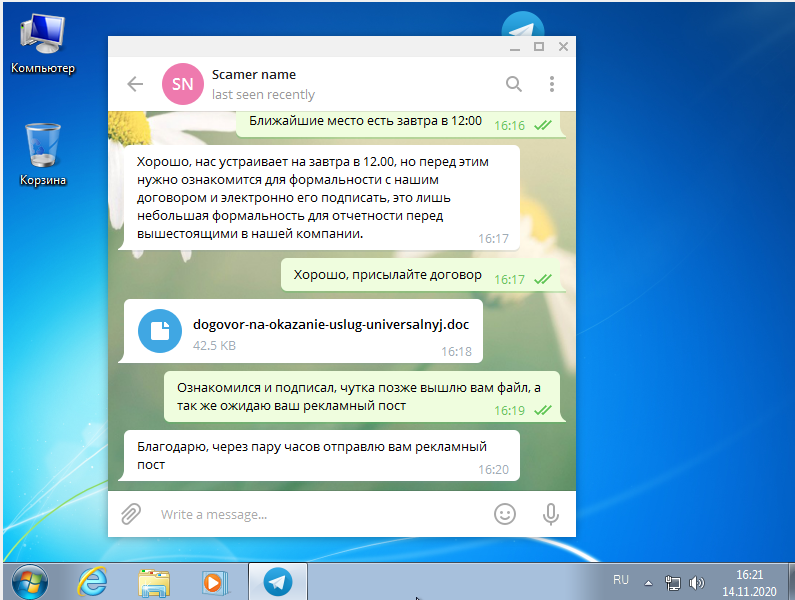Go back using the chat header arrow
This screenshot has height=600, width=795.
point(135,84)
